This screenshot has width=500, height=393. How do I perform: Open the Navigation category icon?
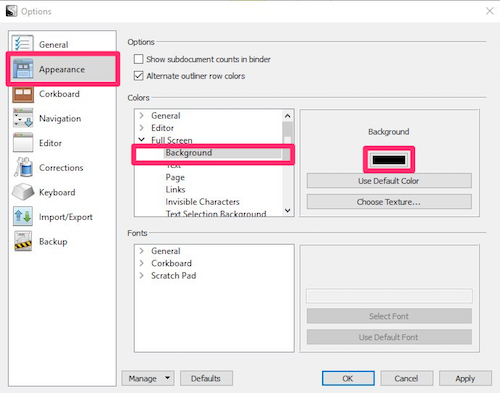[23, 118]
